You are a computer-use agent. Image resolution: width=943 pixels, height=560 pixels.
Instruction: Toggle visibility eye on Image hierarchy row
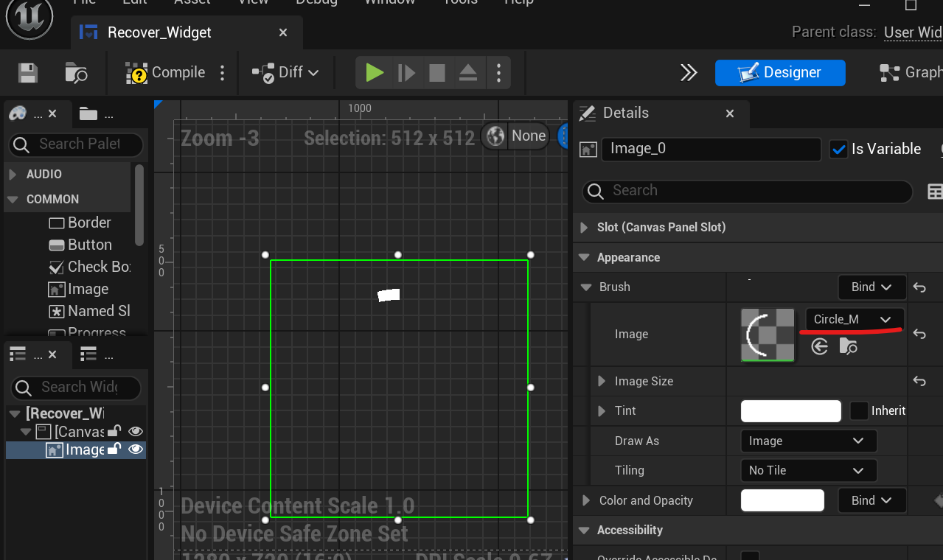click(x=136, y=449)
